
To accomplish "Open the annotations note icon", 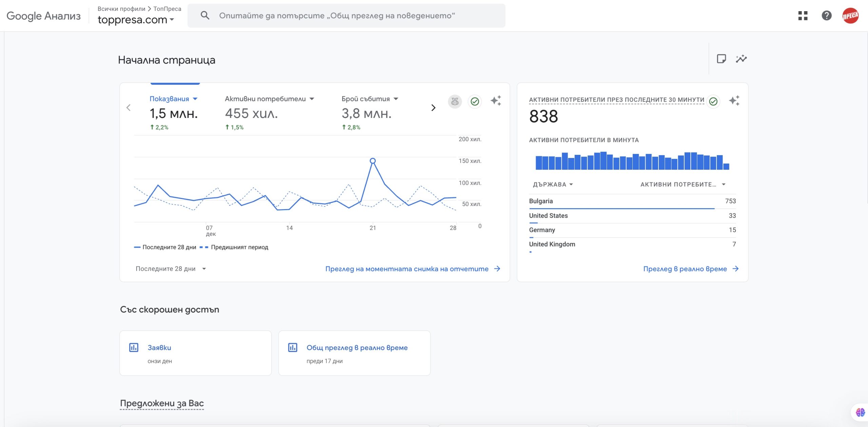I will pos(721,59).
